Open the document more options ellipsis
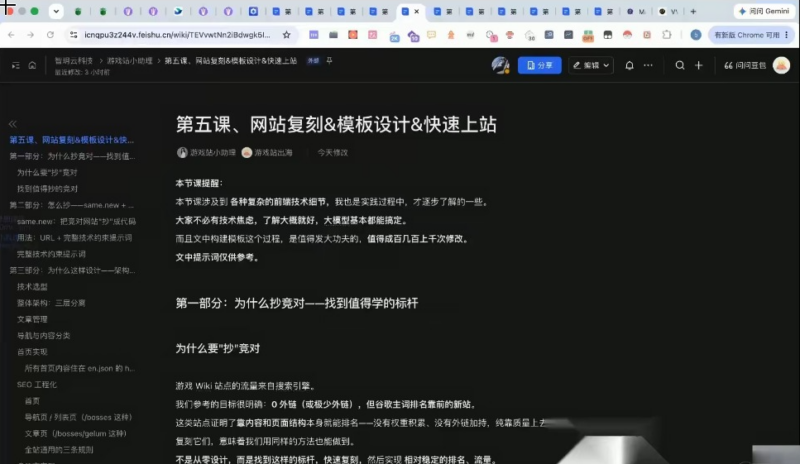 (x=648, y=65)
